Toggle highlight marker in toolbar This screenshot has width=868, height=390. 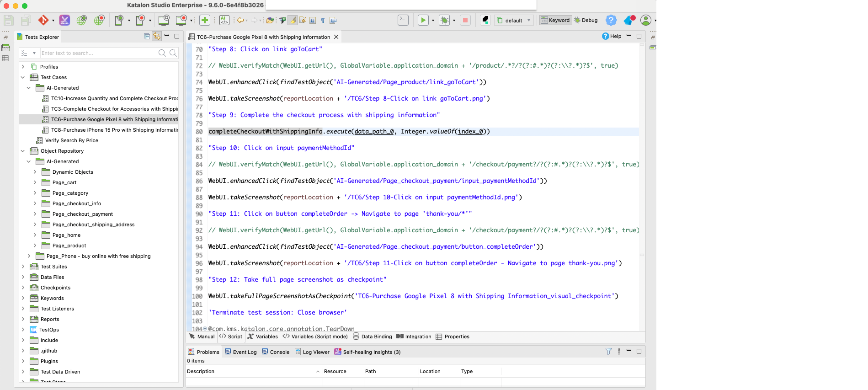pos(293,20)
